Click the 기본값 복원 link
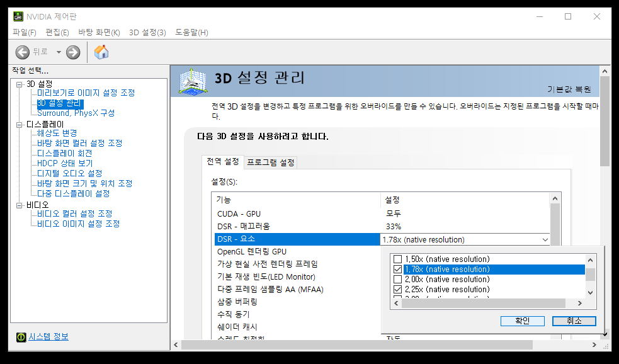The width and height of the screenshot is (619, 364). point(569,89)
